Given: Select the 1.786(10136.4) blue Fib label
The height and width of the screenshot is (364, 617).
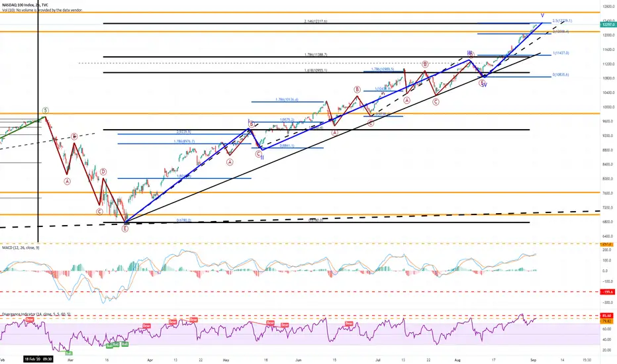Looking at the screenshot, I should pos(287,99).
